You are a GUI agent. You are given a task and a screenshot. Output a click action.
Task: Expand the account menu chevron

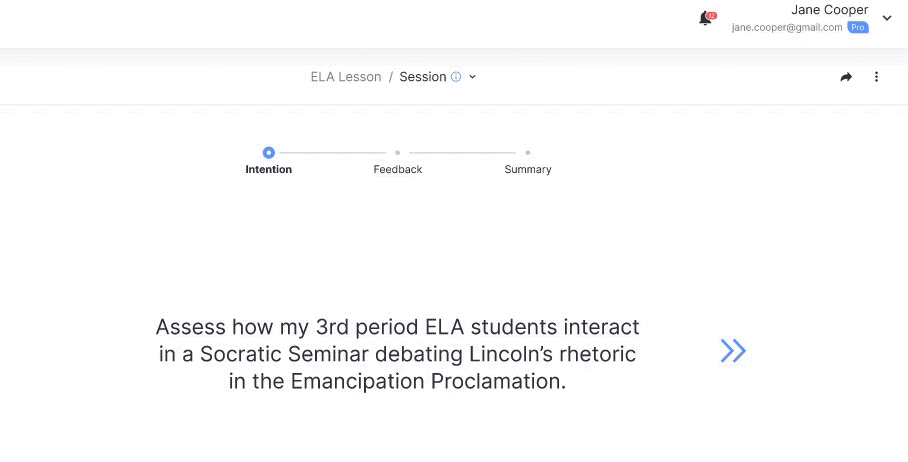[x=887, y=18]
